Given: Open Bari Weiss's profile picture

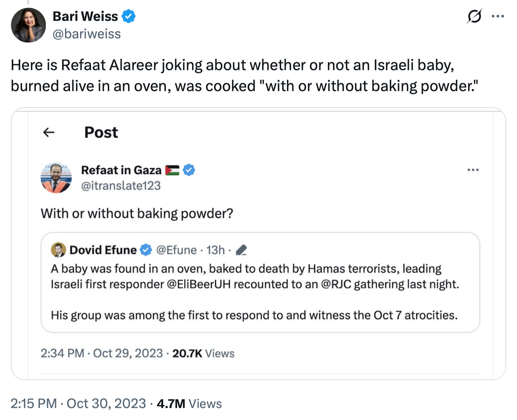Looking at the screenshot, I should click(28, 25).
